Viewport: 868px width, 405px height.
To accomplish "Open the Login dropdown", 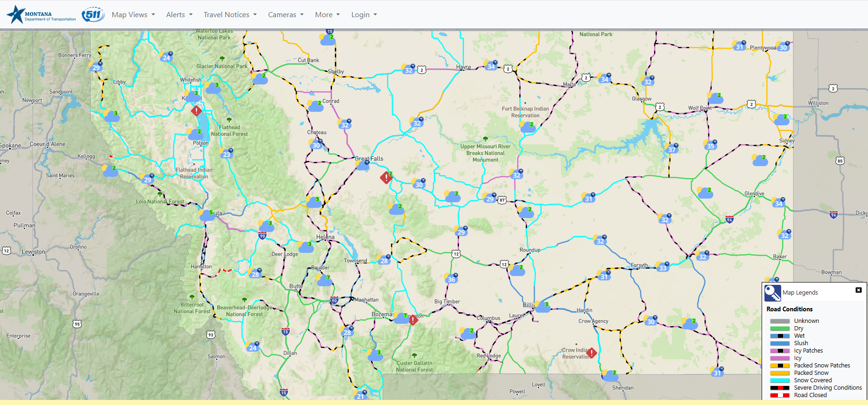I will tap(364, 15).
